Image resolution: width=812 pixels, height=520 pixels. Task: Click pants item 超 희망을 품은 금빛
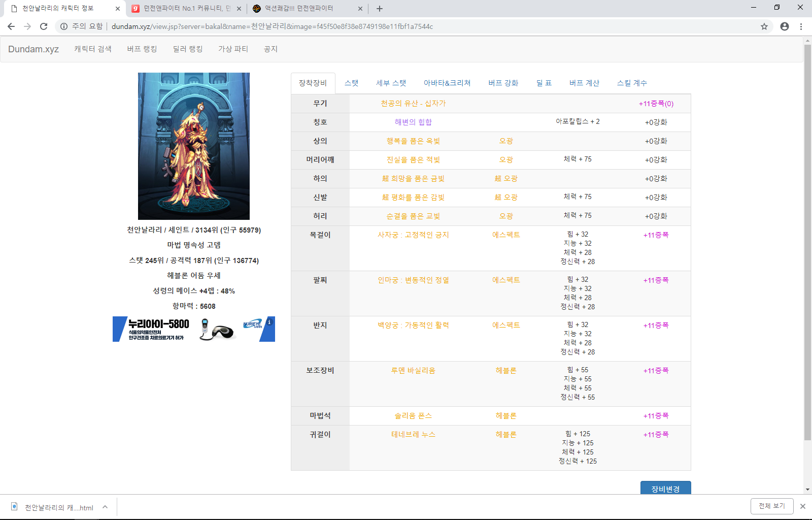click(x=414, y=179)
